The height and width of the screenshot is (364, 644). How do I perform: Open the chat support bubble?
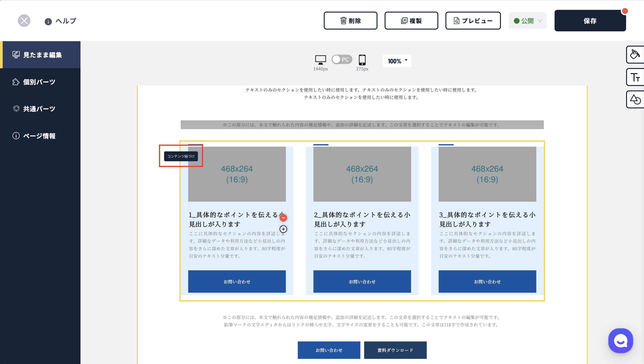(x=621, y=340)
